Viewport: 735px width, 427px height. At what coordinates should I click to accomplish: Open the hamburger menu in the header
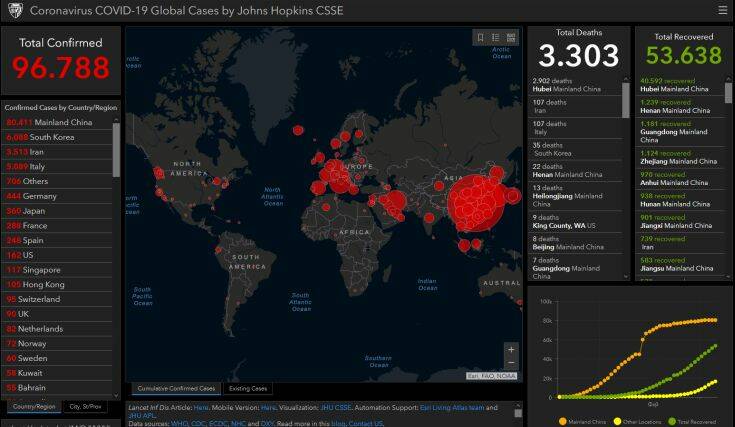point(722,10)
